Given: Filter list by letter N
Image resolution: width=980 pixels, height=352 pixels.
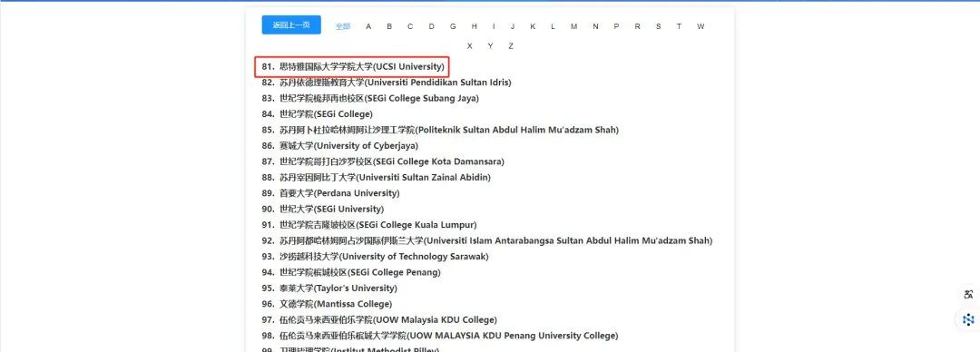Looking at the screenshot, I should (x=595, y=26).
